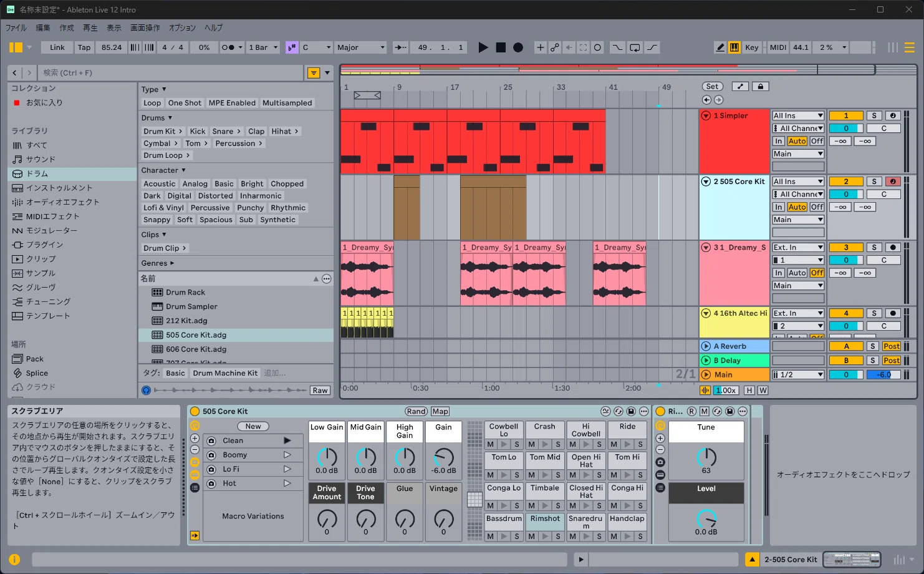Screen dimensions: 924x574
Task: Click the Session Record circle icon
Action: pyautogui.click(x=597, y=47)
